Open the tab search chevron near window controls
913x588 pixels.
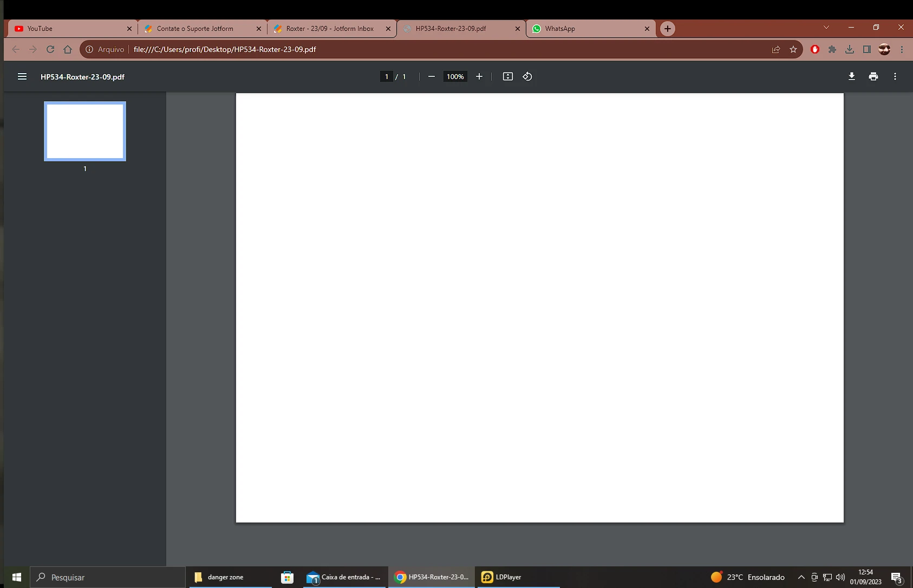coord(826,27)
